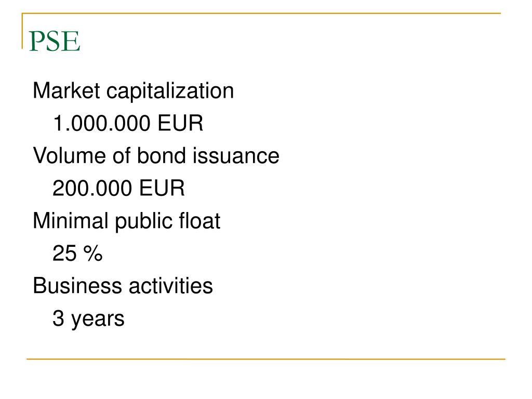This screenshot has height=399, width=532.
Task: Select the Market capitalization heading
Action: [134, 91]
